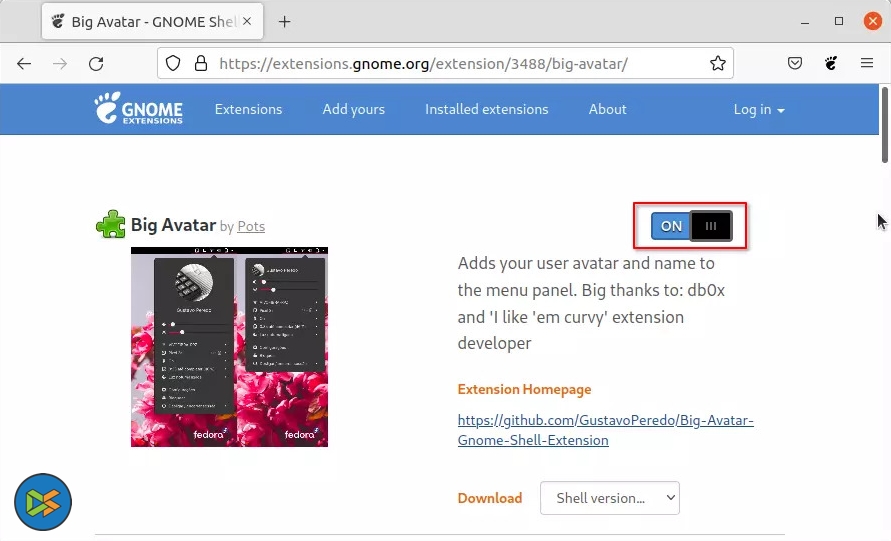Visit author Pots profile link
This screenshot has width=891, height=541.
click(251, 226)
